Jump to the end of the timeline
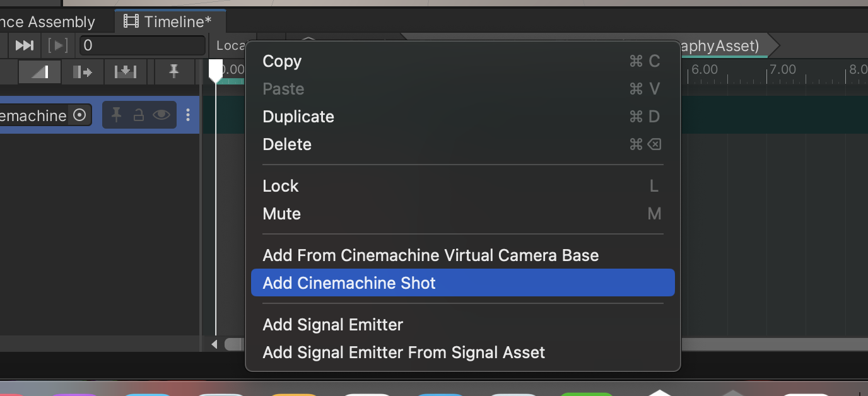This screenshot has height=396, width=868. click(25, 45)
